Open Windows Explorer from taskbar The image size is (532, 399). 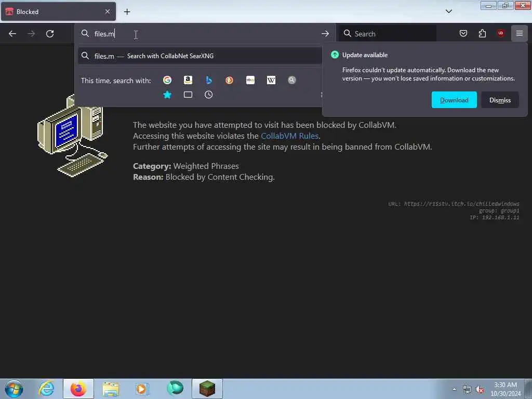coord(111,389)
